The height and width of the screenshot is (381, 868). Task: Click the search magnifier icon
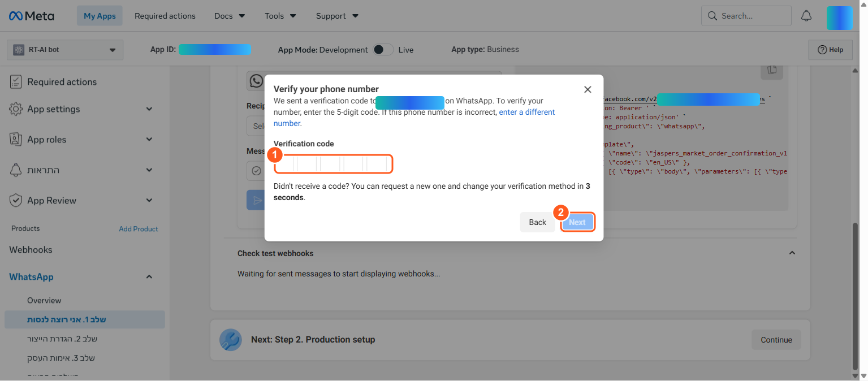pyautogui.click(x=712, y=16)
